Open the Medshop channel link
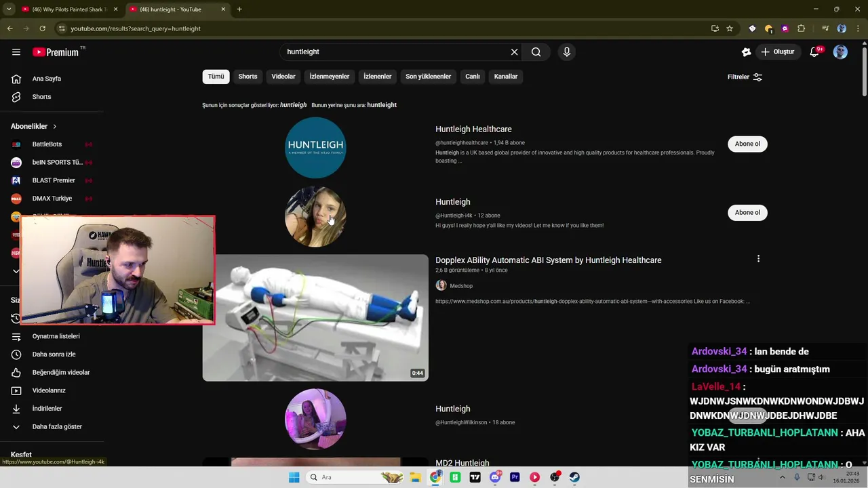Image resolution: width=868 pixels, height=488 pixels. [461, 286]
